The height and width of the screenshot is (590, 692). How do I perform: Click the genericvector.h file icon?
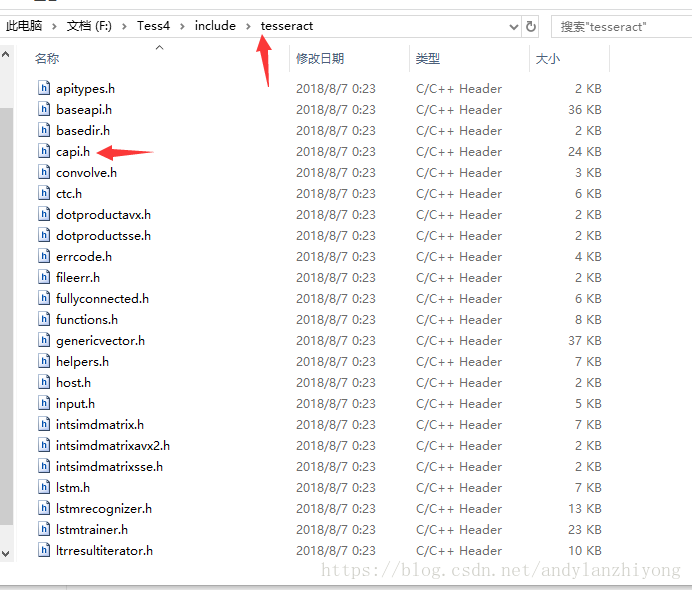coord(44,340)
